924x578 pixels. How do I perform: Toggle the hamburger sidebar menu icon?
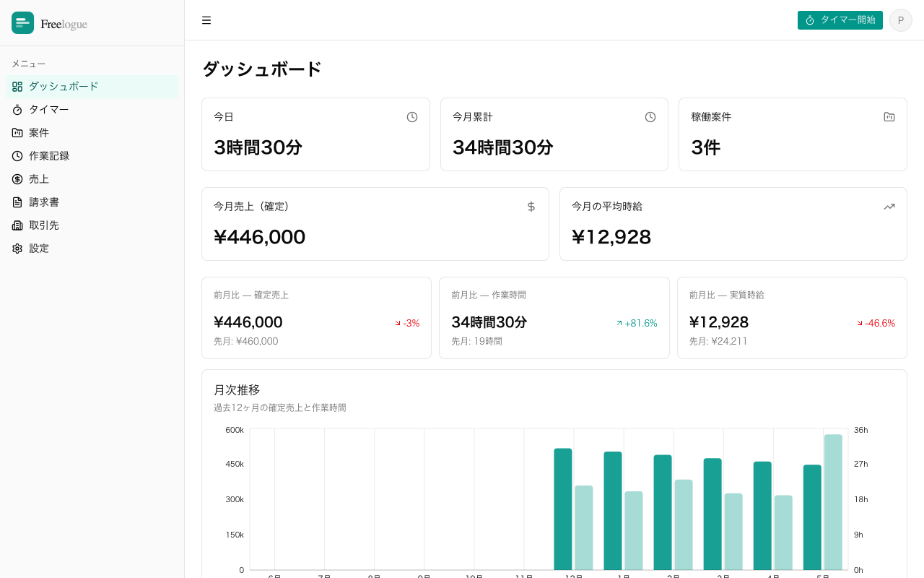206,20
